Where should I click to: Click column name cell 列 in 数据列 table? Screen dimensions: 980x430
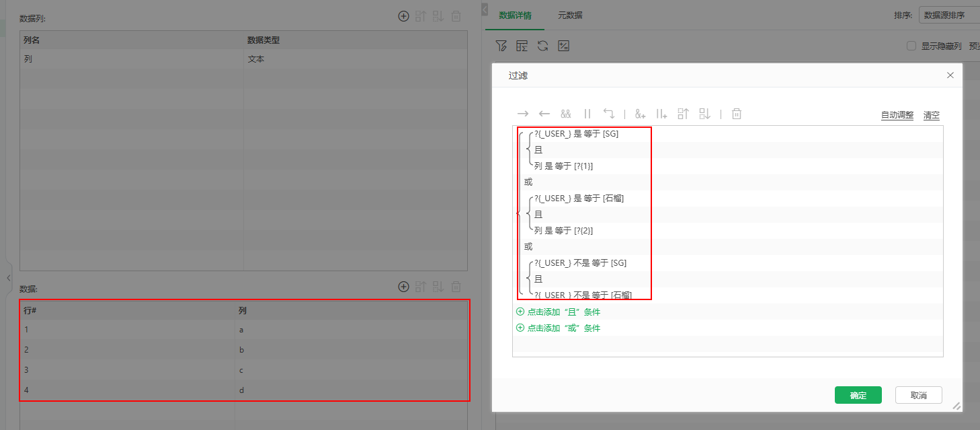click(132, 59)
